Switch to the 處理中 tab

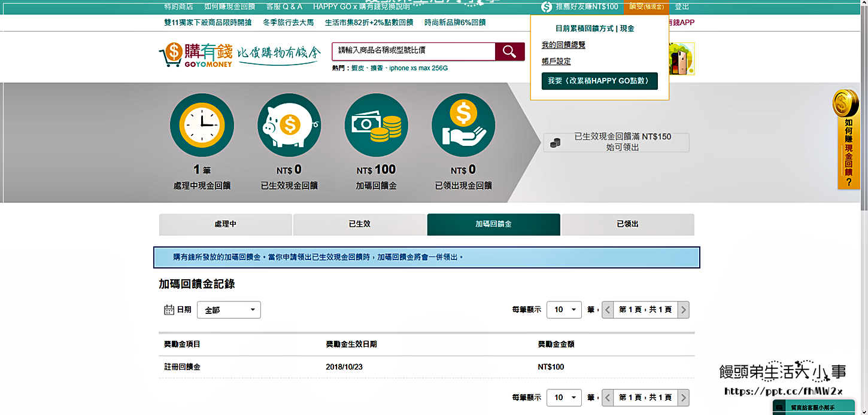(225, 224)
